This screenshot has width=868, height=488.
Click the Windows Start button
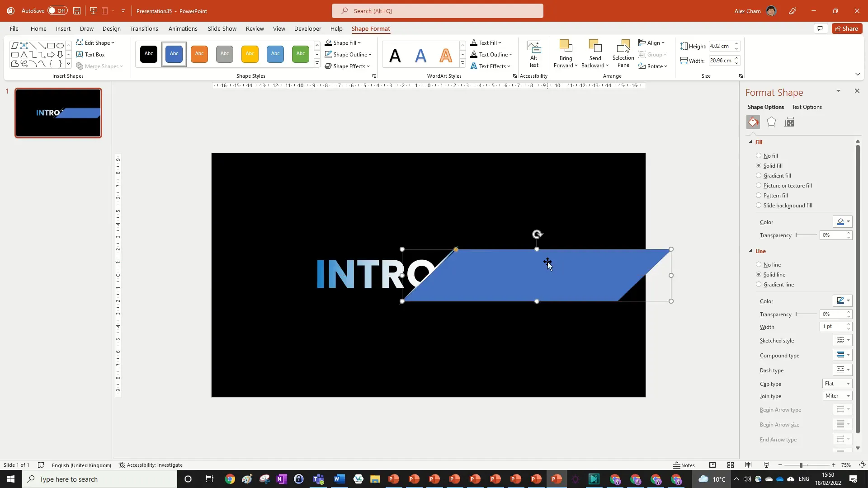point(11,479)
